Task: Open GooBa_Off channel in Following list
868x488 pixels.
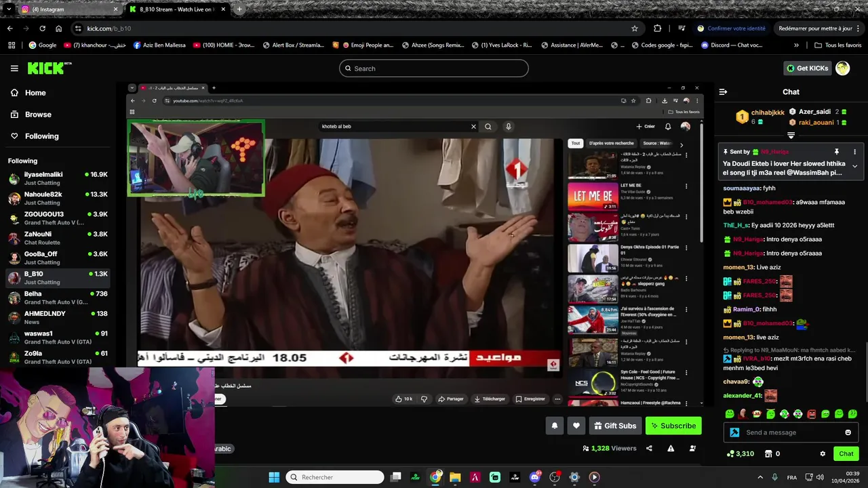Action: pos(58,258)
